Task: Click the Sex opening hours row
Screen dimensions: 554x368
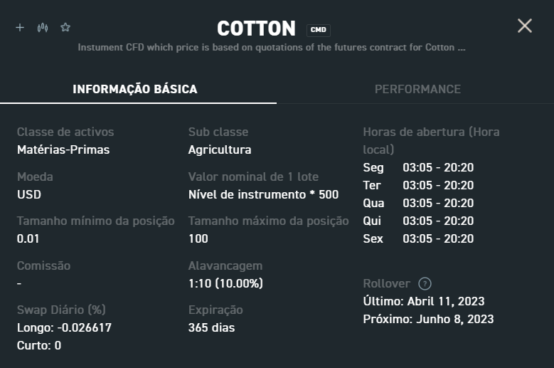Action: point(418,239)
